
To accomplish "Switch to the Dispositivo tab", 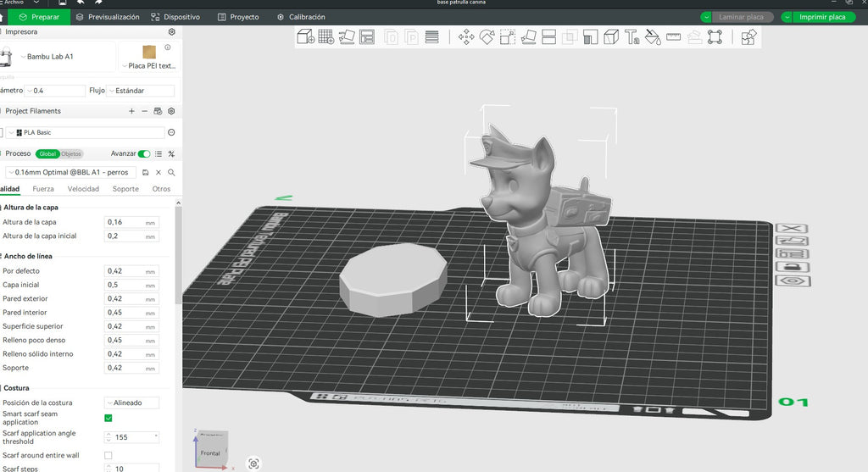I will 175,17.
